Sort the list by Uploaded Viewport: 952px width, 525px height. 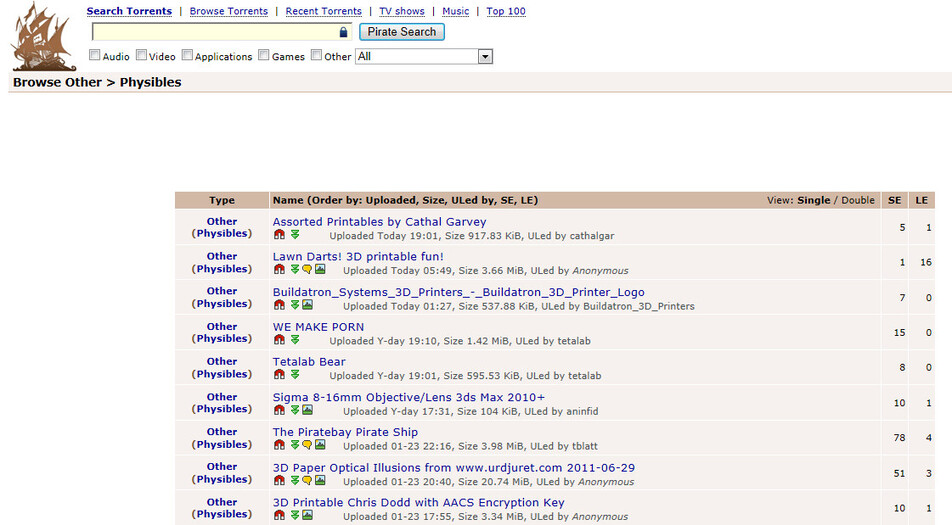tap(389, 200)
